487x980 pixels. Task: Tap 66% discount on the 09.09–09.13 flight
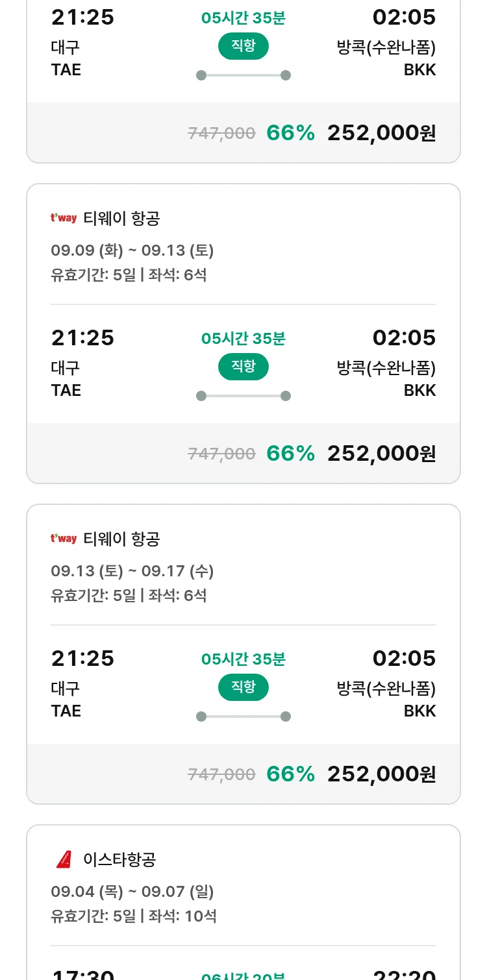coord(290,453)
